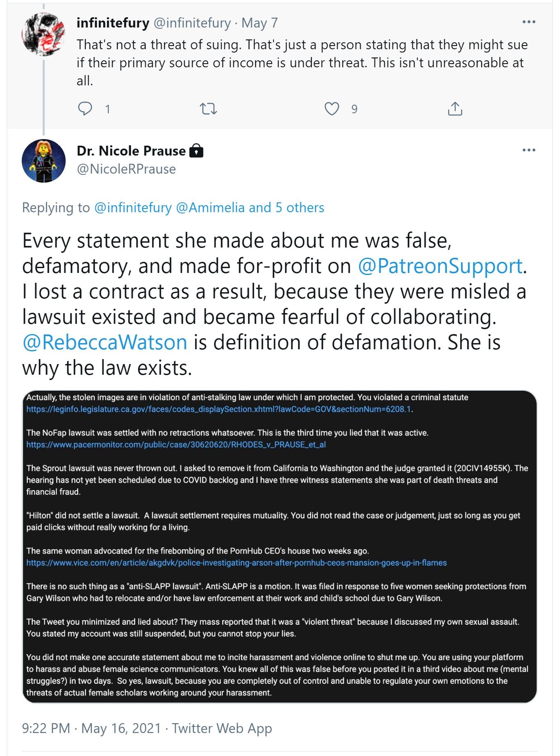The width and height of the screenshot is (560, 756).
Task: Open infinitefury's profile avatar
Action: coord(43,34)
